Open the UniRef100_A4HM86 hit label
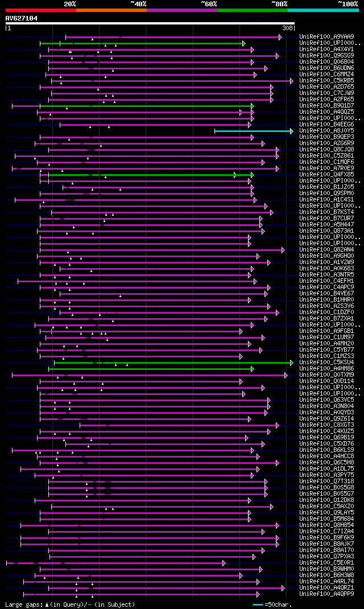 click(326, 368)
